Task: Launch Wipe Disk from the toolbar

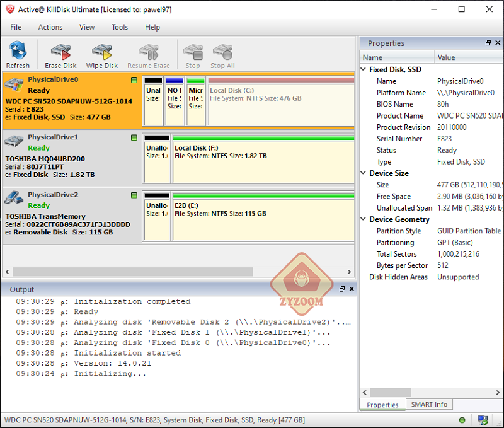Action: pyautogui.click(x=102, y=55)
